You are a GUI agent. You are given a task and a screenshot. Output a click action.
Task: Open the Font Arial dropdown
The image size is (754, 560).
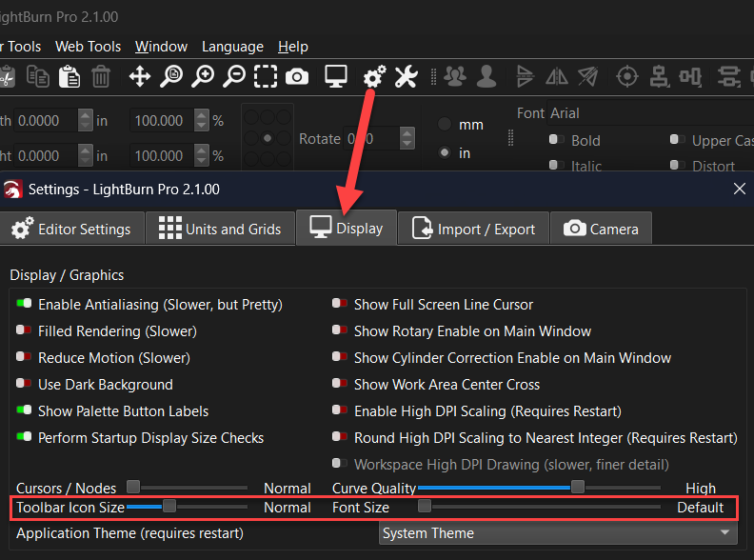[650, 113]
